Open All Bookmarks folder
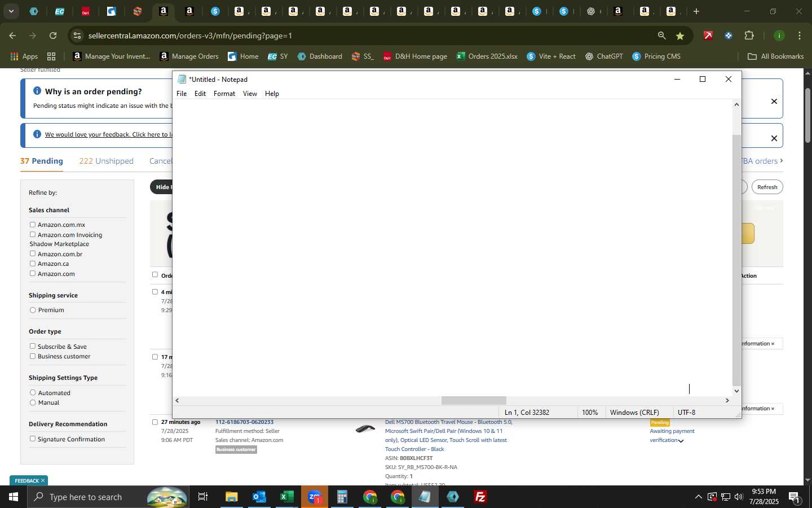Viewport: 812px width, 508px height. 775,56
